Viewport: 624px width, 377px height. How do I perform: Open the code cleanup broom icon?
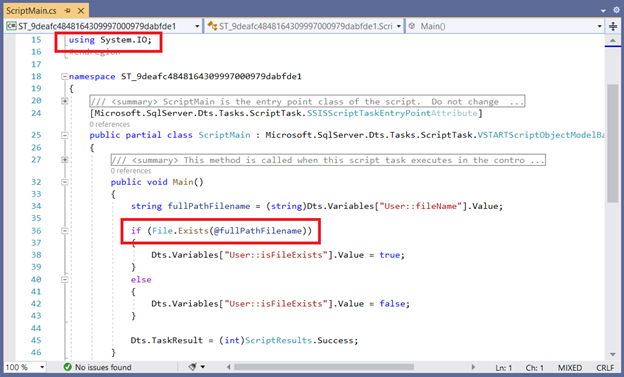tap(193, 367)
